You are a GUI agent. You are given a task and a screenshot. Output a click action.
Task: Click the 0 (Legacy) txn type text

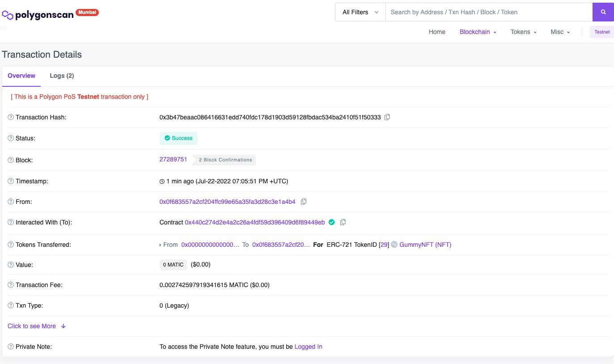pos(174,305)
